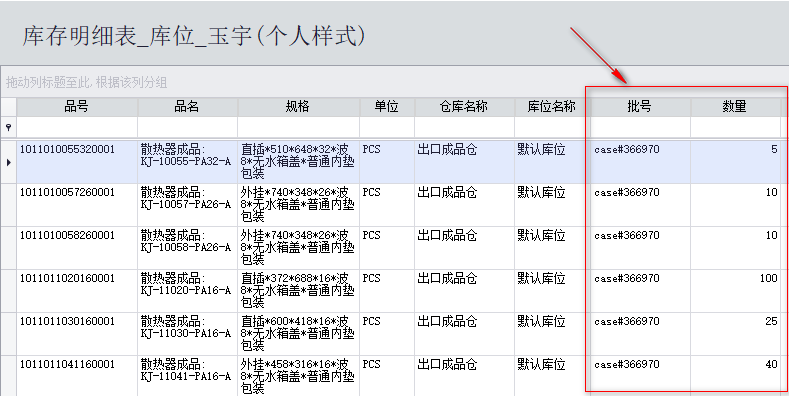Sort by the 数量 column header
The width and height of the screenshot is (789, 396).
735,107
